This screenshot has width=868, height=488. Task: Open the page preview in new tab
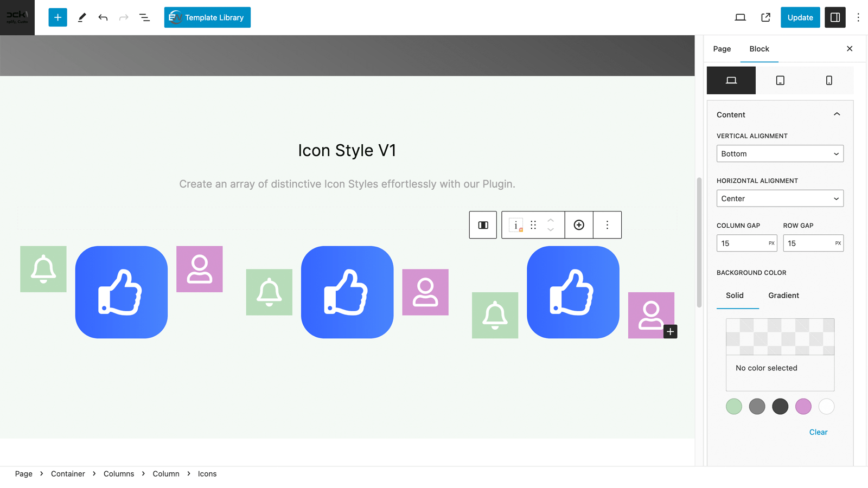[765, 17]
